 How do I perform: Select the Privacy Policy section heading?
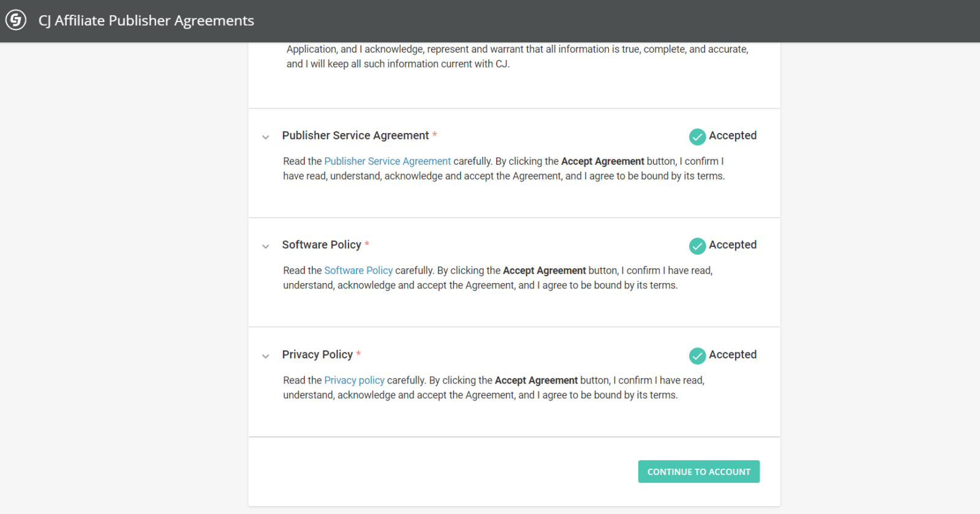tap(317, 355)
